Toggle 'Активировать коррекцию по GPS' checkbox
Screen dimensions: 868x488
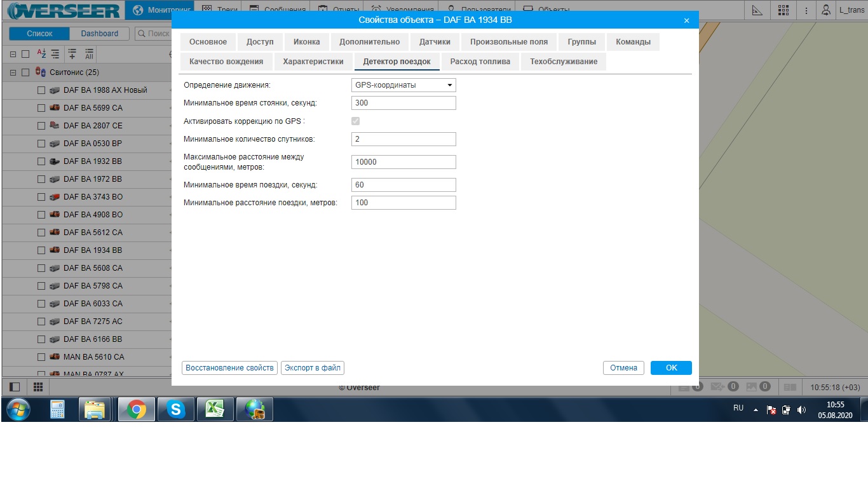[356, 121]
